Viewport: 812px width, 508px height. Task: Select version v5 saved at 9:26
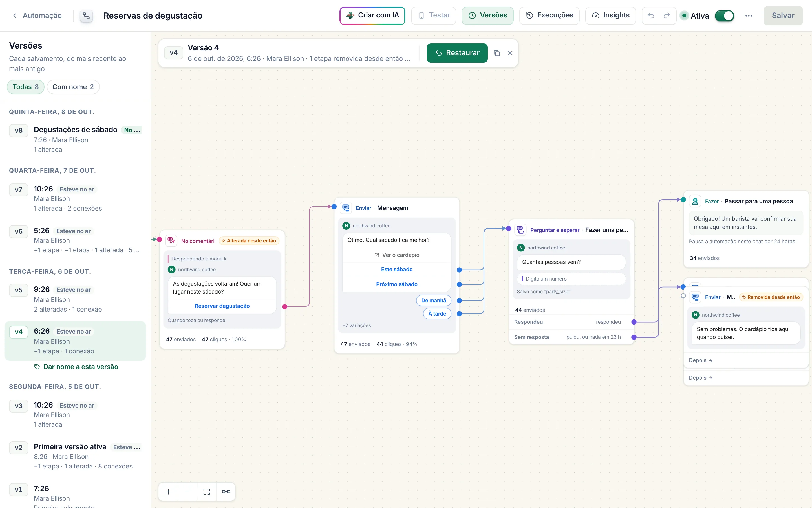point(75,299)
